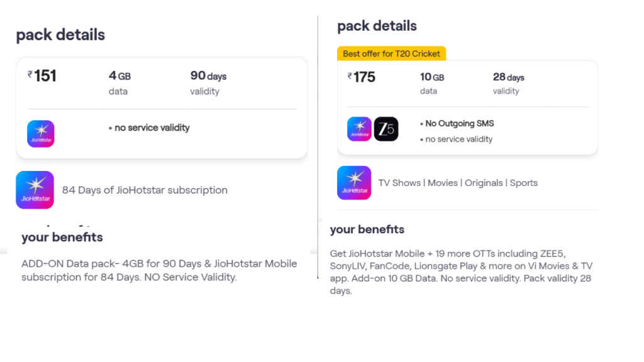Click JioHotstar logo beside 84 Days subscription text
Image resolution: width=644 pixels, height=362 pixels.
point(35,190)
